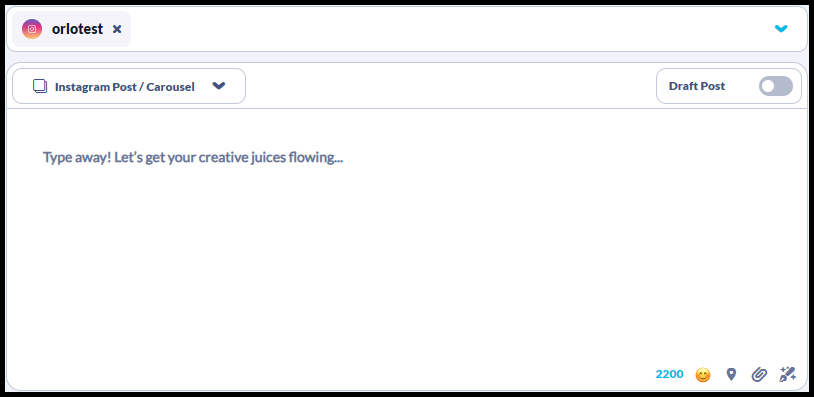
Task: Add a location with the pin icon
Action: pyautogui.click(x=731, y=374)
